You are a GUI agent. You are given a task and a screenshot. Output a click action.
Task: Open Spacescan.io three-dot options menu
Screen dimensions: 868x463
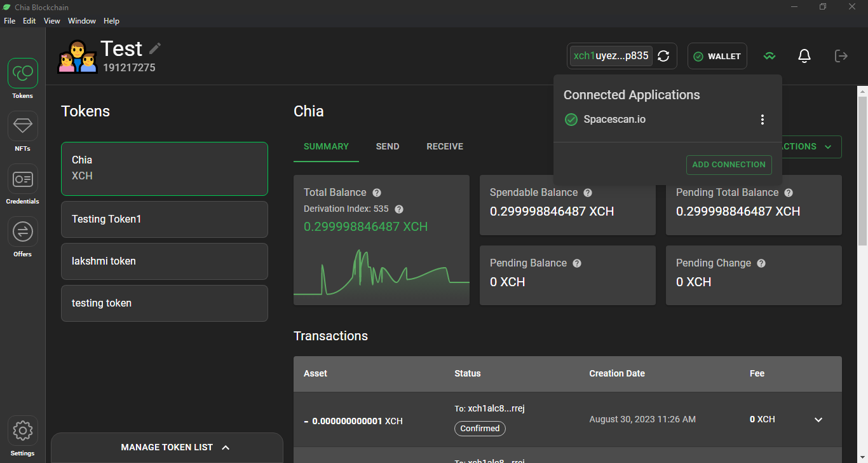763,120
